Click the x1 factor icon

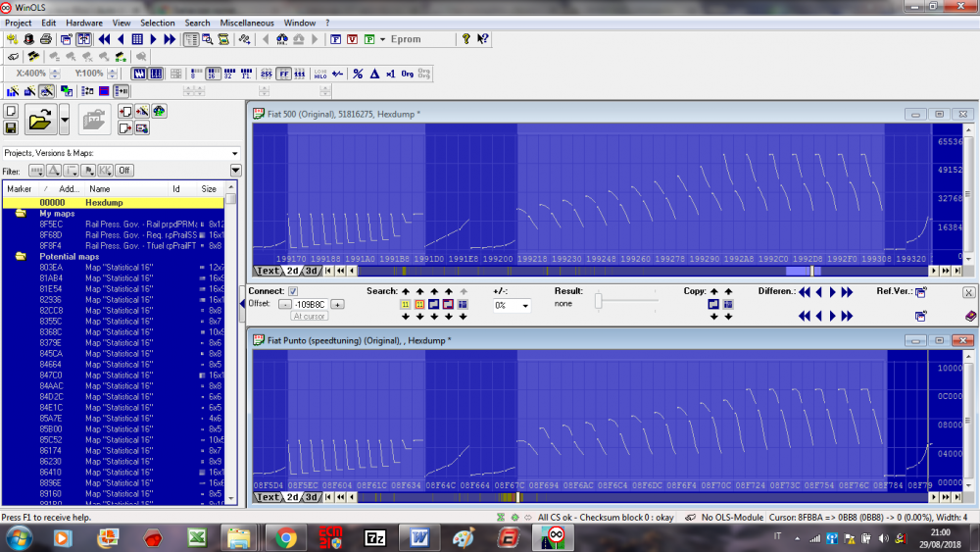(391, 74)
